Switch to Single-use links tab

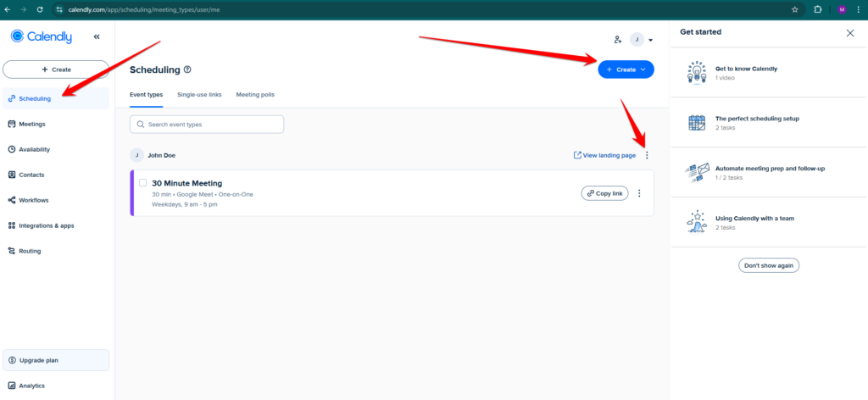pos(199,94)
